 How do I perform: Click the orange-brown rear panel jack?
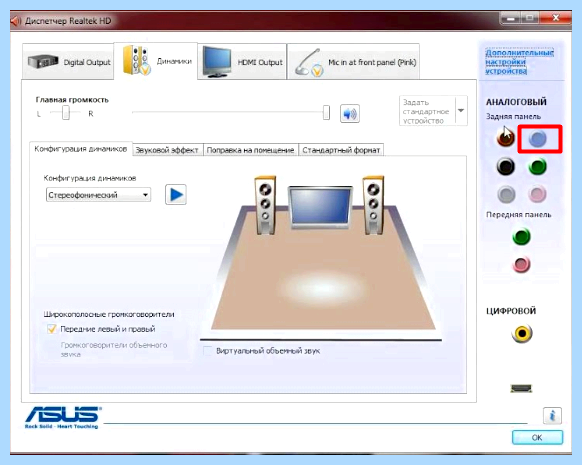tap(506, 138)
